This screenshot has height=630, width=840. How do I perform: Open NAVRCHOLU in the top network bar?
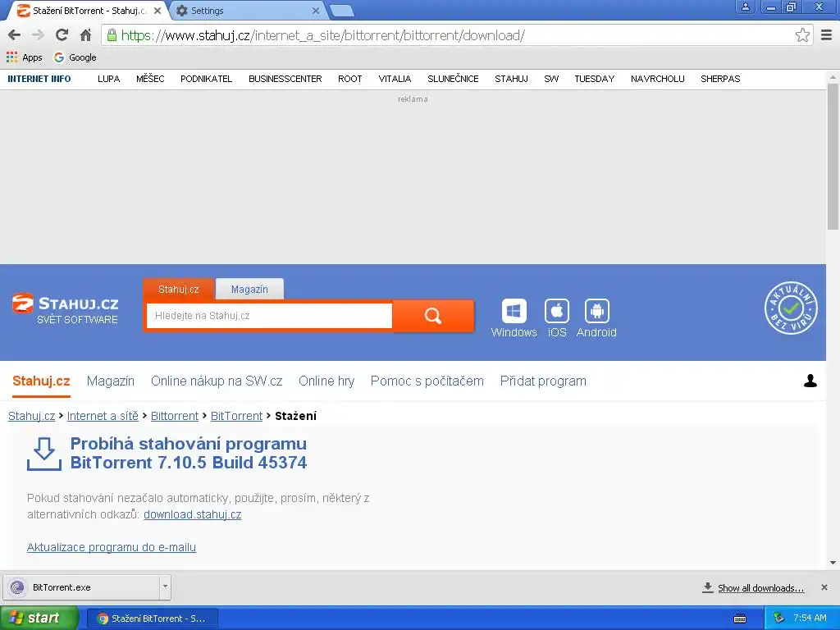(657, 79)
